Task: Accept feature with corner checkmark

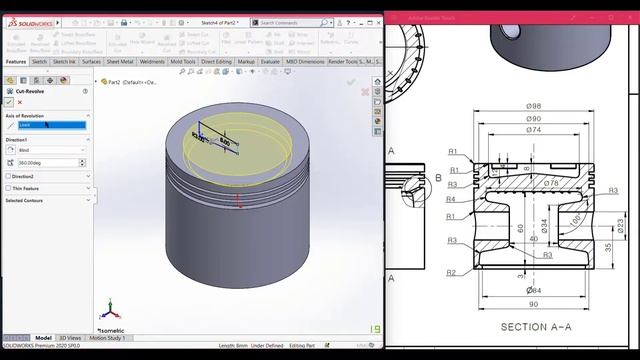Action: coord(351,82)
